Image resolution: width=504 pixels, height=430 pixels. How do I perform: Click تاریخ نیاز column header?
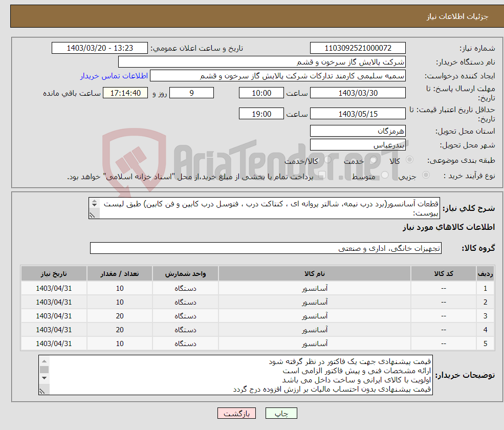(54, 274)
